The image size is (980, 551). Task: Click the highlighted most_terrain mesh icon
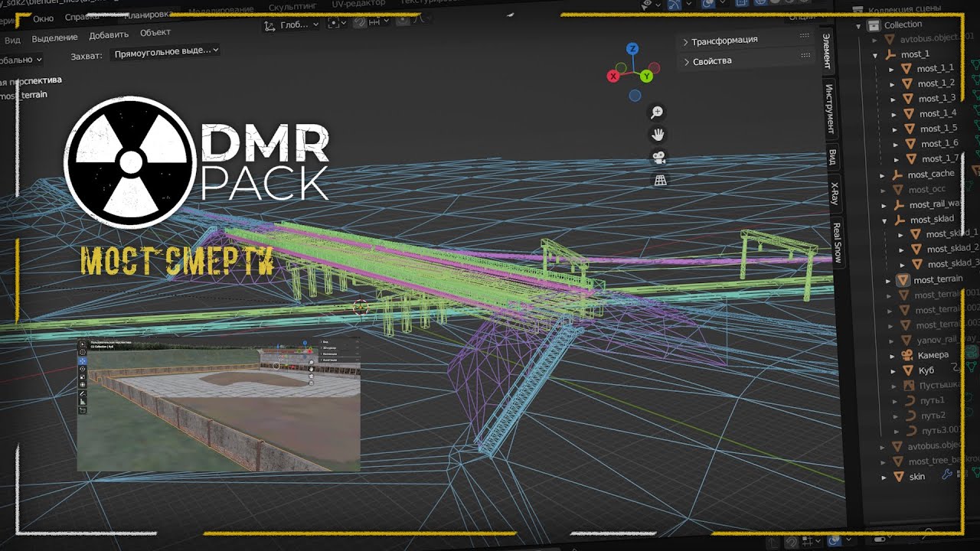point(903,280)
